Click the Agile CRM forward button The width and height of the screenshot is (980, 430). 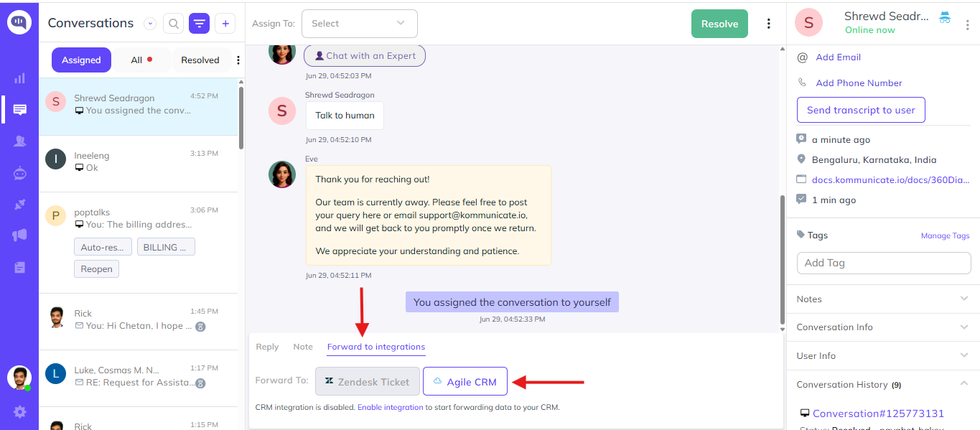pyautogui.click(x=465, y=382)
